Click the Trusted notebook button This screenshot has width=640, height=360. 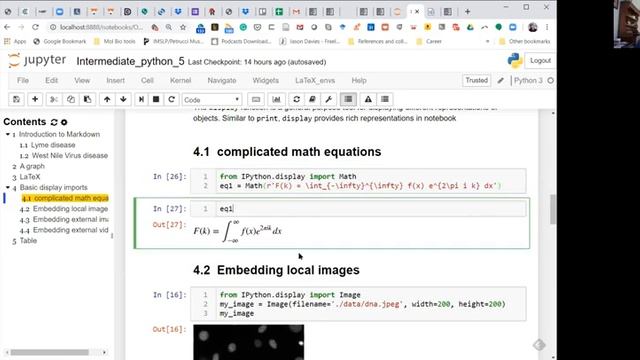[476, 80]
